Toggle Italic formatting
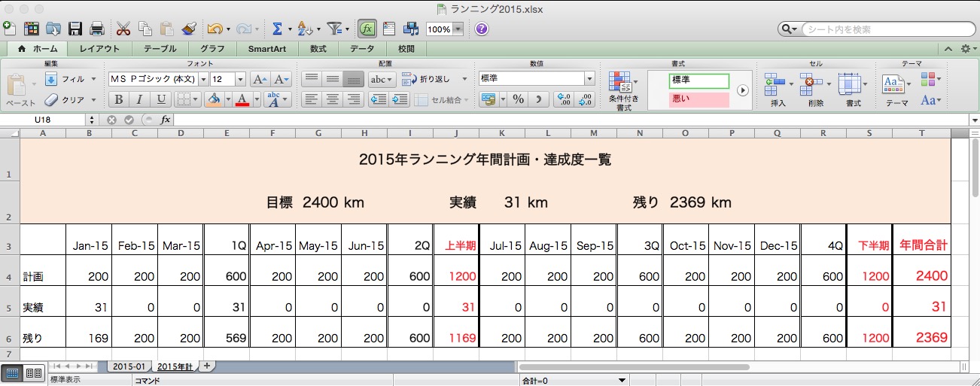This screenshot has width=980, height=386. (x=139, y=99)
